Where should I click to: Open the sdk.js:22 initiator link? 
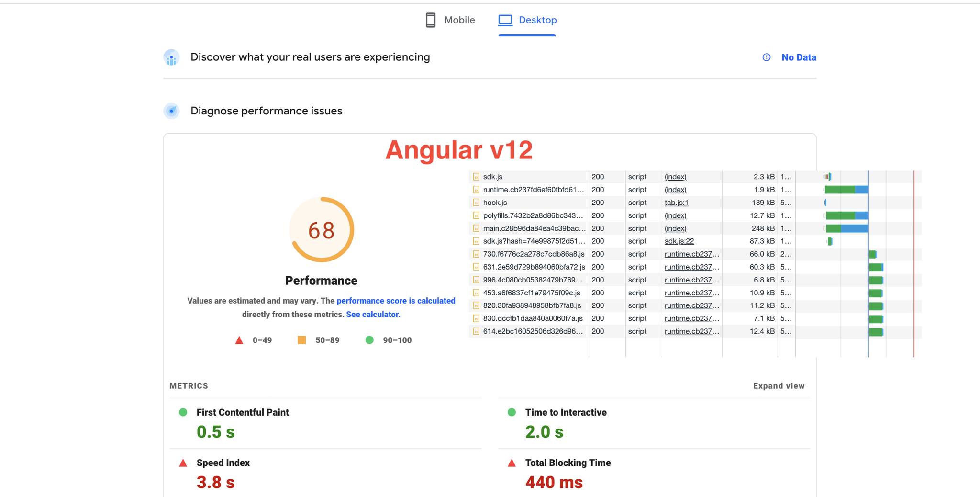pyautogui.click(x=679, y=241)
